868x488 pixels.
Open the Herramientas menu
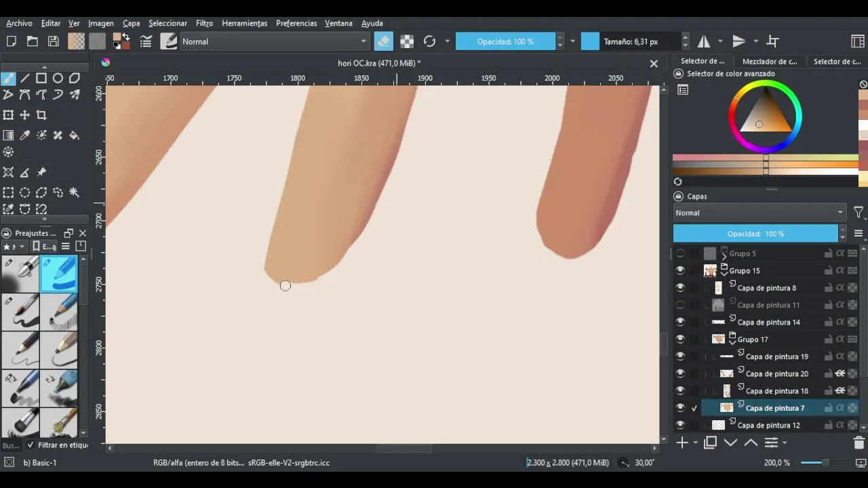244,23
